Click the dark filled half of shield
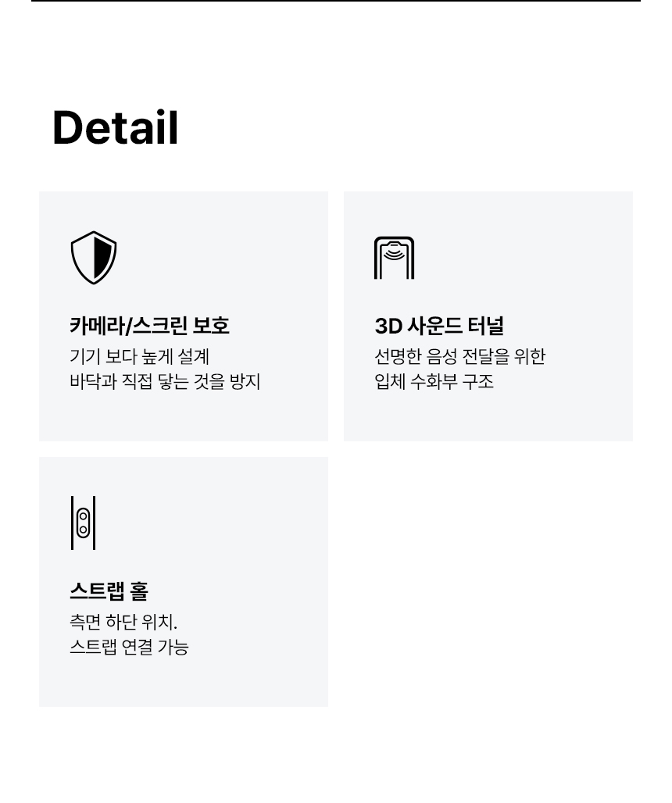Viewport: 672px width, 803px height. 103,256
